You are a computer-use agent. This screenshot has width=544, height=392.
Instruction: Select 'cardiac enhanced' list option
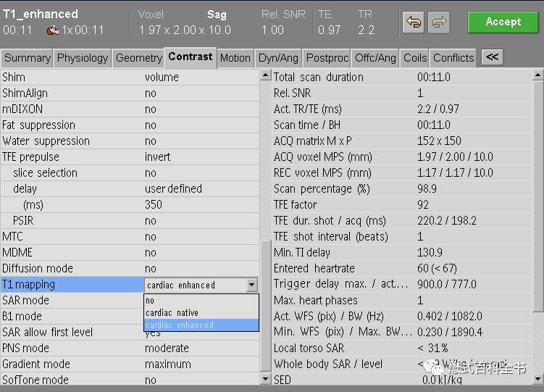(x=180, y=325)
